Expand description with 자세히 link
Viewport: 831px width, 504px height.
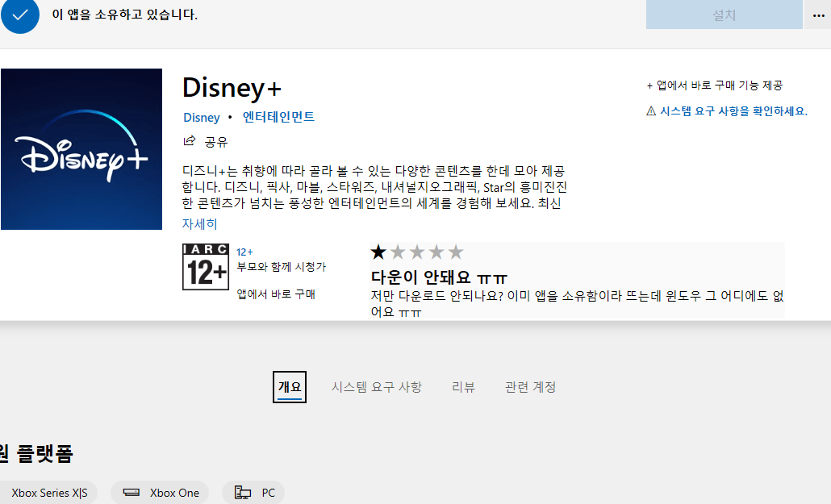click(x=200, y=223)
